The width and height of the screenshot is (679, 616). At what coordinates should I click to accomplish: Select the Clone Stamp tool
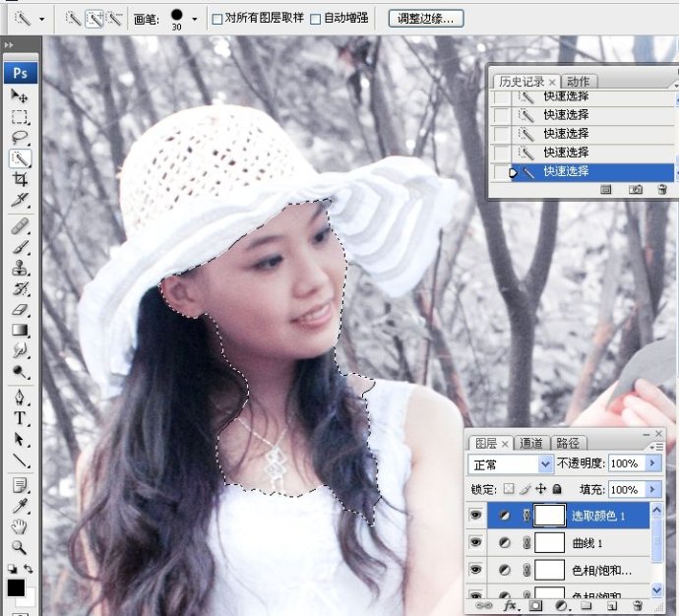tap(19, 268)
